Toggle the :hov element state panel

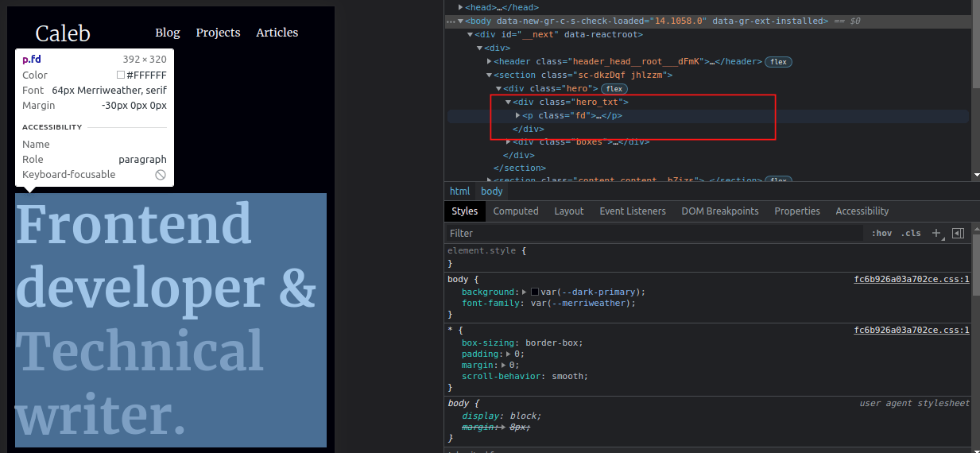point(881,233)
